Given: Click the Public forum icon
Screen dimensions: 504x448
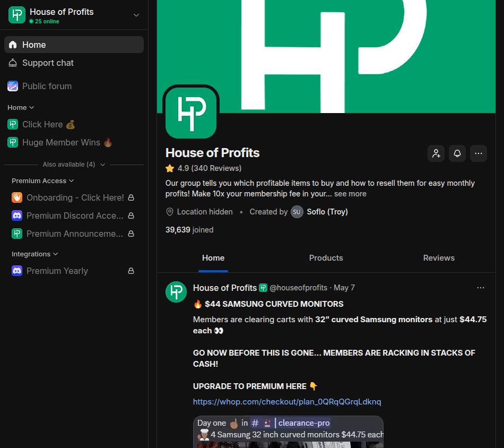Looking at the screenshot, I should [13, 86].
